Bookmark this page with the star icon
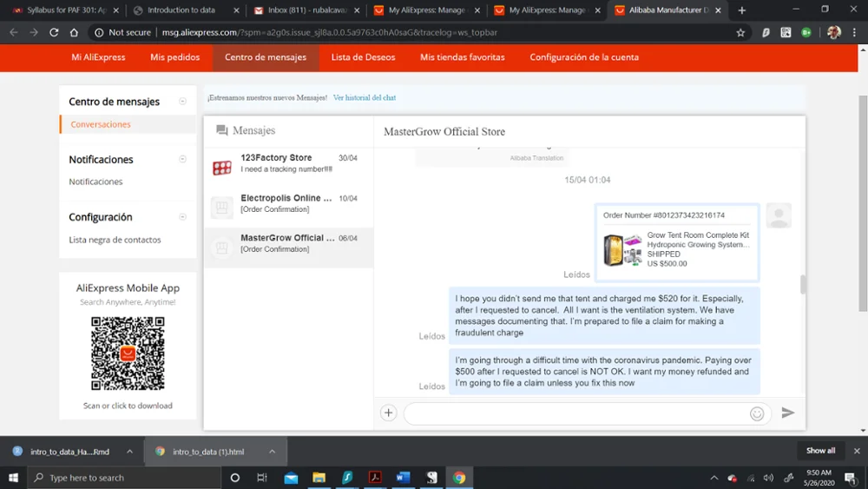Image resolution: width=868 pixels, height=489 pixels. [x=740, y=33]
